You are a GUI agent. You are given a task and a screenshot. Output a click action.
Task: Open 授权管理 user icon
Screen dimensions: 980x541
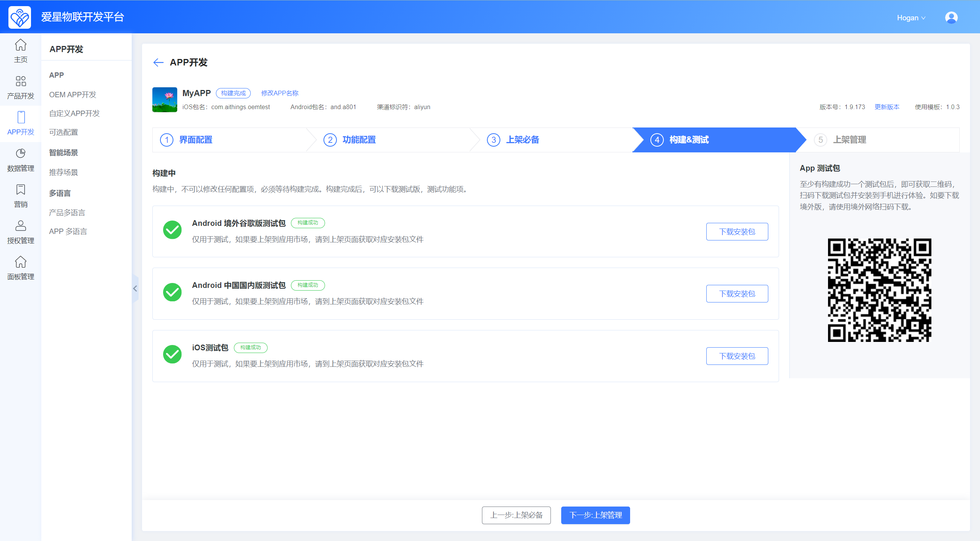coord(20,232)
